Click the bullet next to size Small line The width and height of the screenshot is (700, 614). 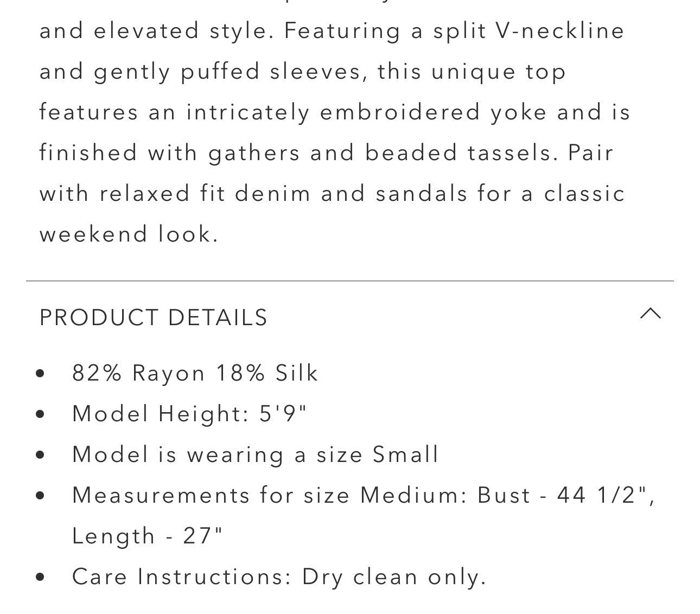click(x=40, y=455)
